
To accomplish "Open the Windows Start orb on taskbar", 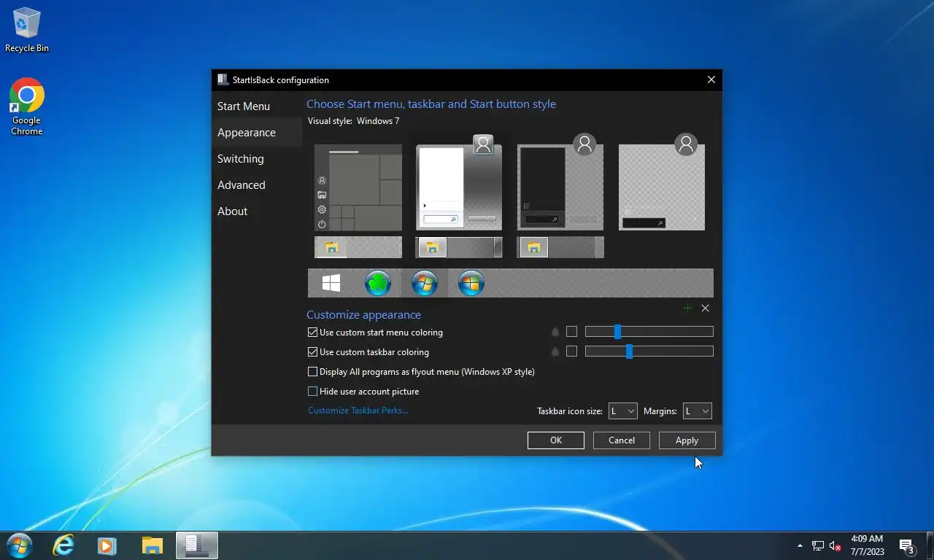I will coord(20,545).
